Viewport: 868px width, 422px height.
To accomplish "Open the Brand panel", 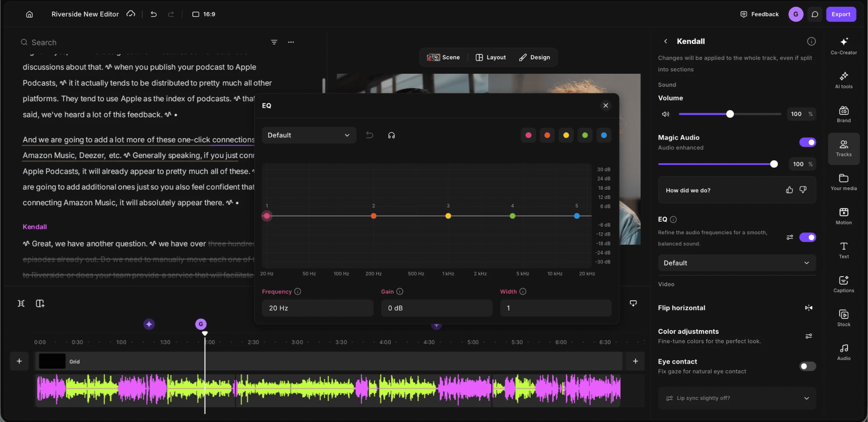I will coord(843,114).
